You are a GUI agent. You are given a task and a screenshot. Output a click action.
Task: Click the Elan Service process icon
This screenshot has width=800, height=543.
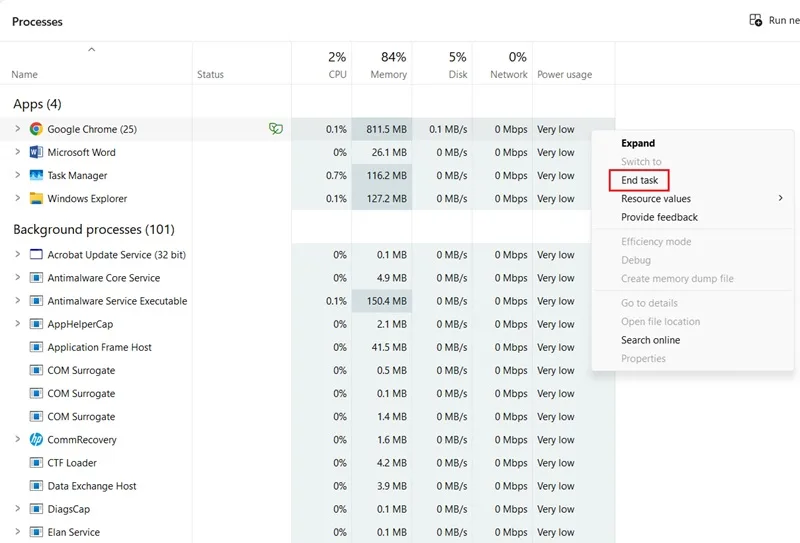click(x=36, y=532)
